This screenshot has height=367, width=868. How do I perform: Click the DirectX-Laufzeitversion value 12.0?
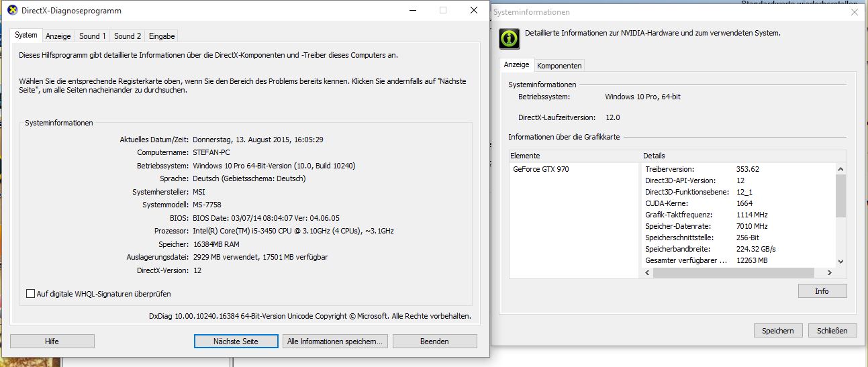pyautogui.click(x=612, y=117)
